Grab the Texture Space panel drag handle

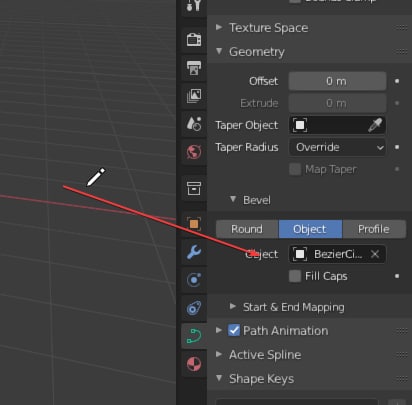coord(402,28)
